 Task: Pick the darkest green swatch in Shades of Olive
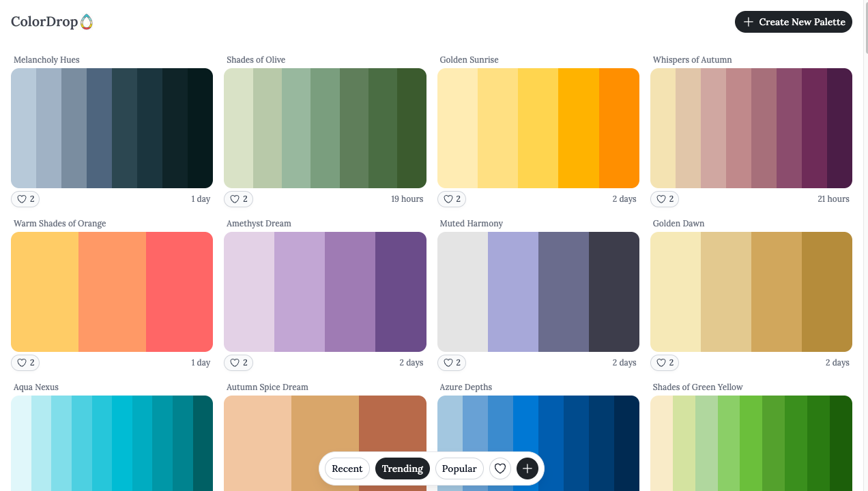tap(411, 128)
